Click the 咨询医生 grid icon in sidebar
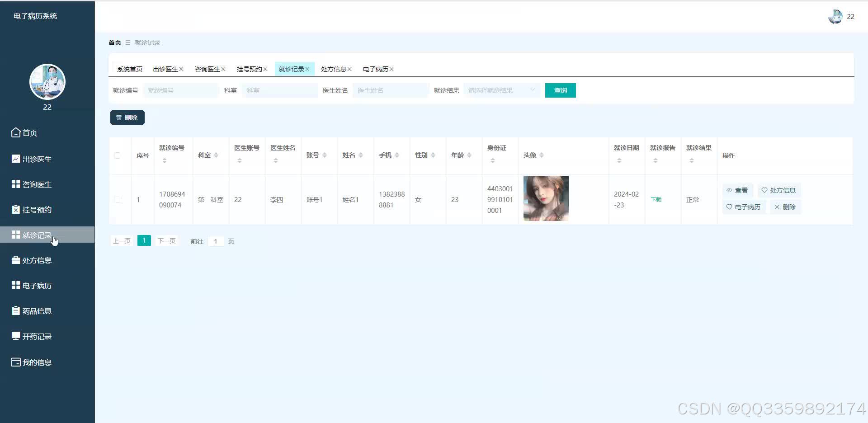 16,184
